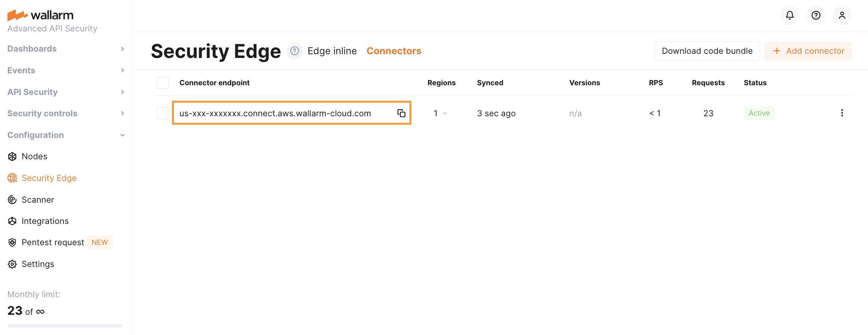The image size is (868, 335).
Task: Click the Download code bundle button
Action: (707, 51)
